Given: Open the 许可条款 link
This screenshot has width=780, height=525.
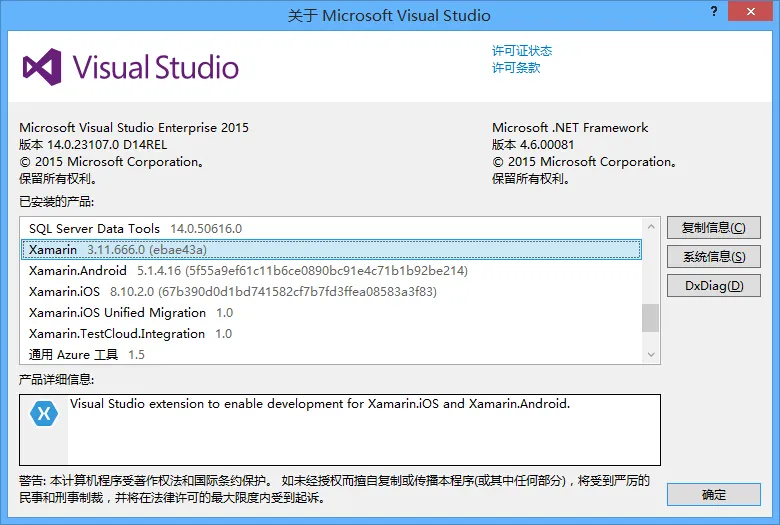Looking at the screenshot, I should click(x=516, y=68).
